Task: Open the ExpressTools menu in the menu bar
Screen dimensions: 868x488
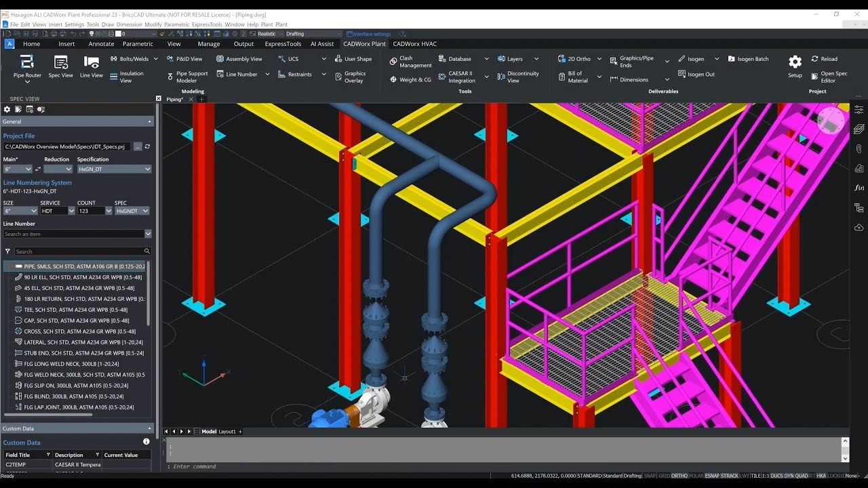Action: [x=207, y=24]
